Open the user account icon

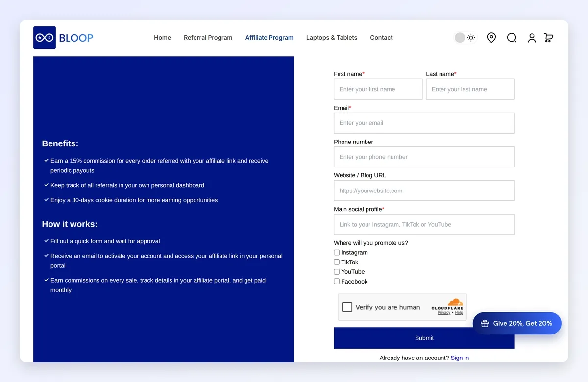[532, 38]
